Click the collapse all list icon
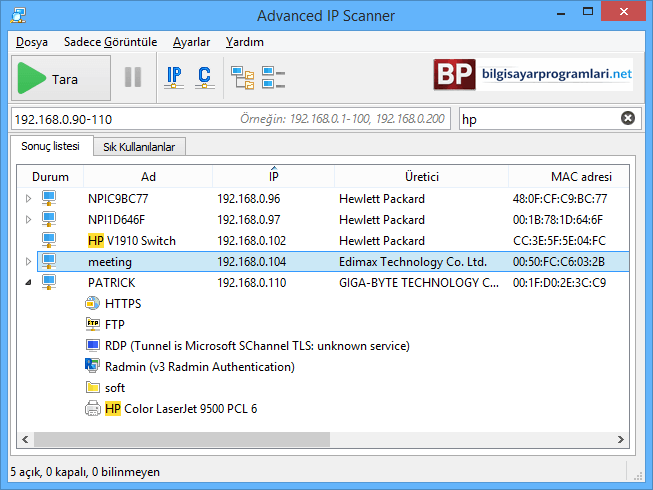 (x=274, y=78)
